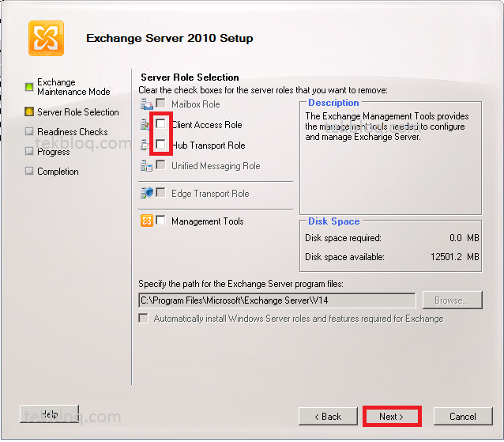Select the Server Role Selection step
The image size is (504, 442).
coord(78,112)
